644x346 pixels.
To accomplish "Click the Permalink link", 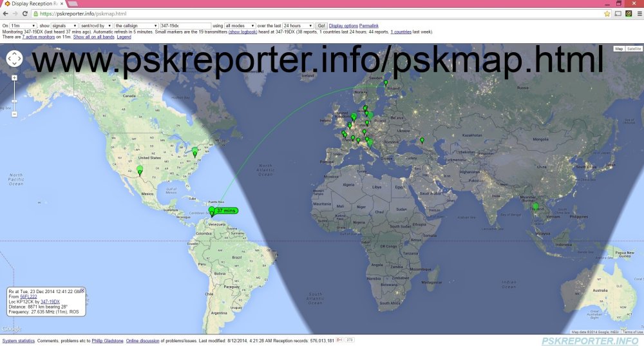I will (369, 26).
